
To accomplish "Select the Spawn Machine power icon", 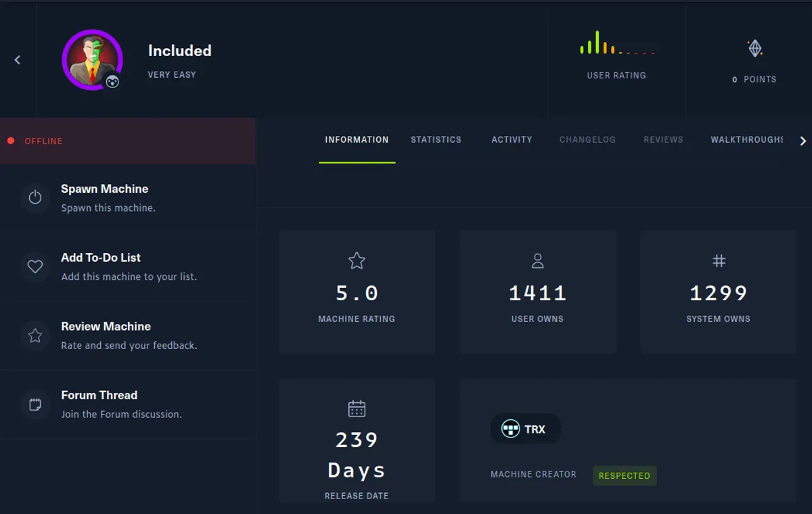I will [x=35, y=197].
